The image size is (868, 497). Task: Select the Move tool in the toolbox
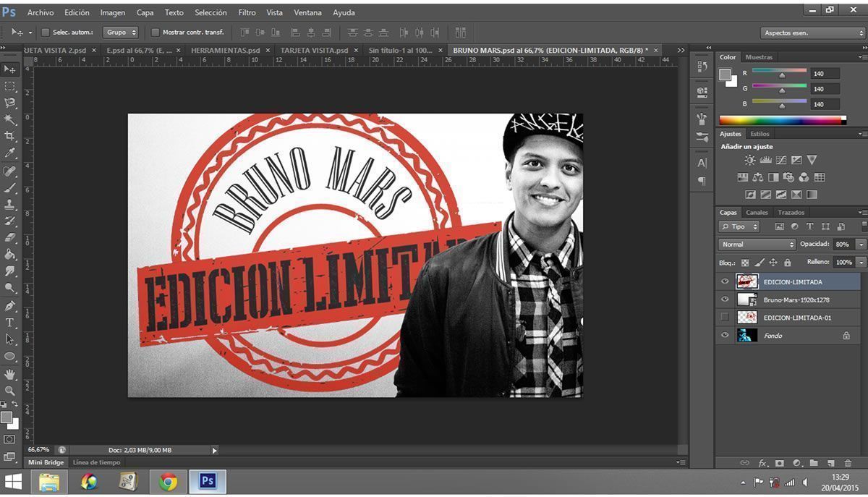pos(10,69)
